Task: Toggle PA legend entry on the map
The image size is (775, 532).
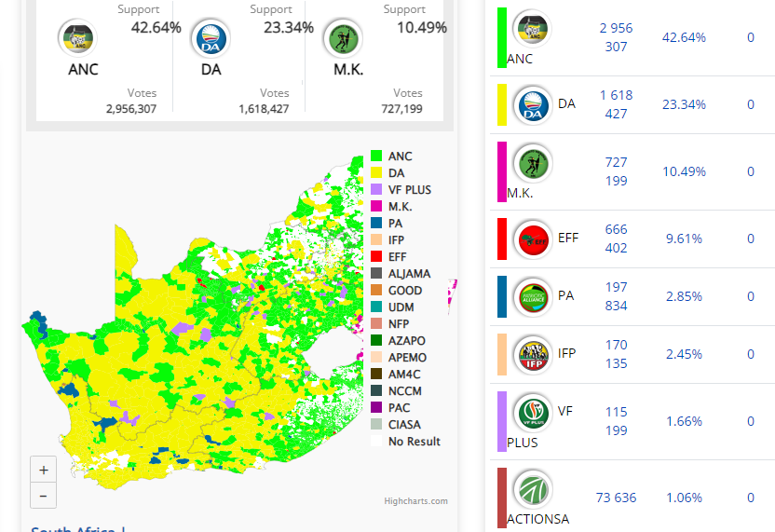Action: (x=387, y=224)
